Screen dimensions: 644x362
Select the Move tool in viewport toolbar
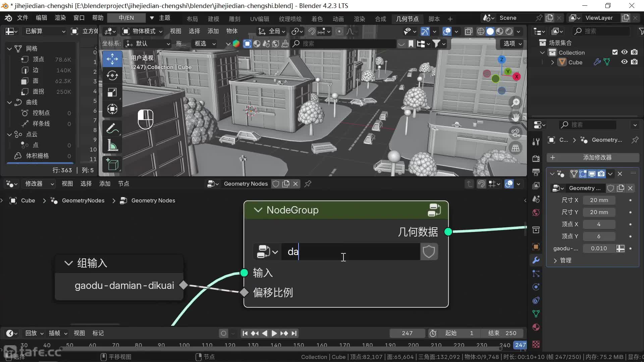pos(112,59)
